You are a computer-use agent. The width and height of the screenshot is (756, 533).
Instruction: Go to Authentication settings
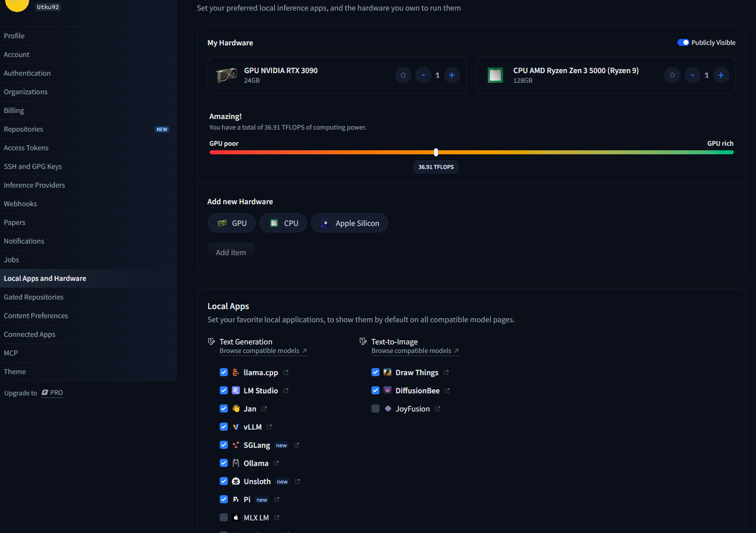pos(88,73)
